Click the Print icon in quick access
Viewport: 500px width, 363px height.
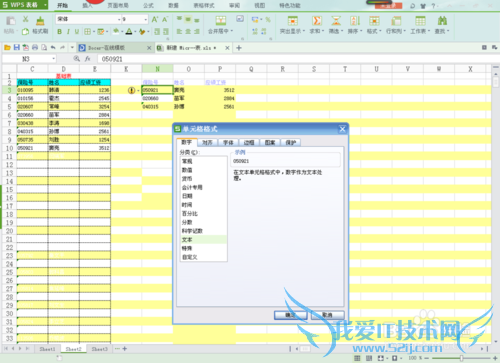pyautogui.click(x=35, y=48)
